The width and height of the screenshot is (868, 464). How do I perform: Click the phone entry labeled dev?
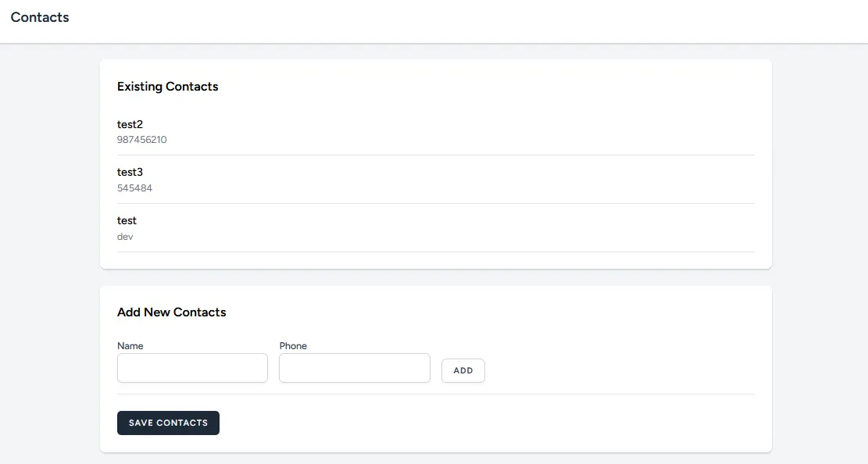click(125, 237)
